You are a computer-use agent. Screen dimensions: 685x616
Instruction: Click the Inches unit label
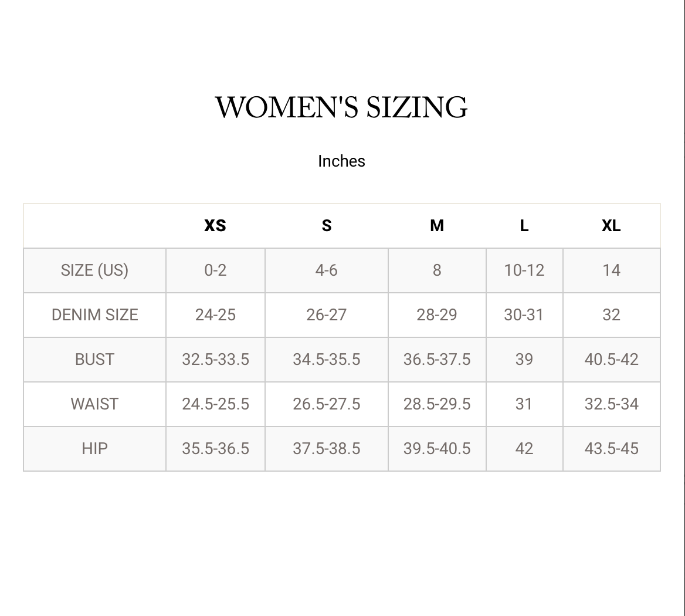341,161
